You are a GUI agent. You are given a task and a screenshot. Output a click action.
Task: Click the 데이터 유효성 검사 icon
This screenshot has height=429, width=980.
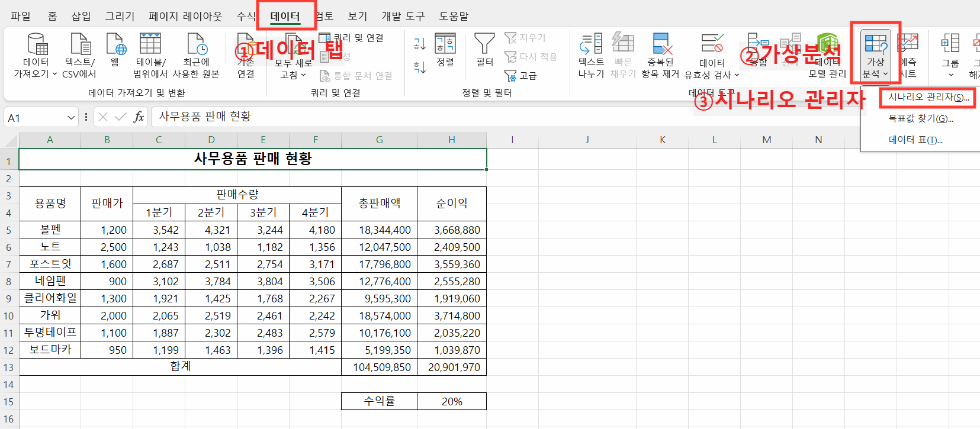(x=712, y=44)
